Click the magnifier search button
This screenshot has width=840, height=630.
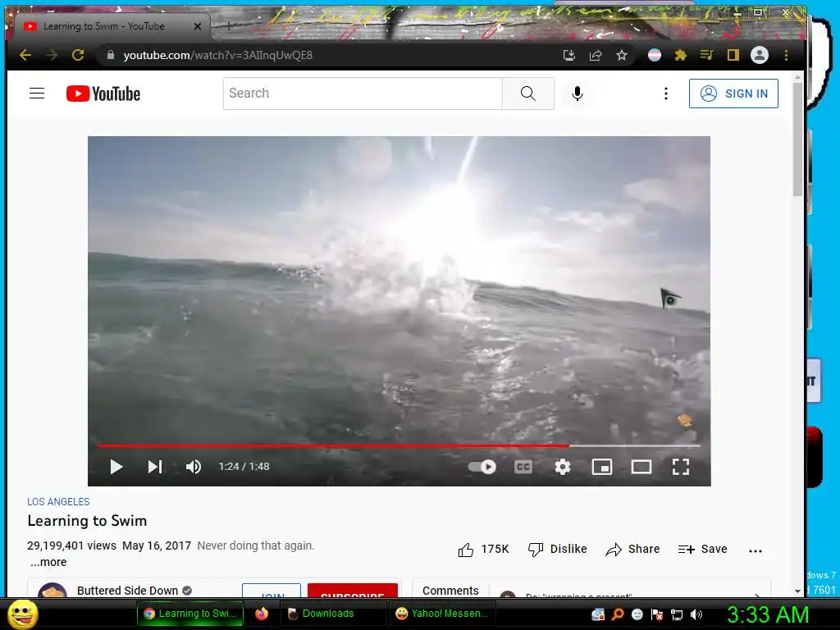coord(527,94)
